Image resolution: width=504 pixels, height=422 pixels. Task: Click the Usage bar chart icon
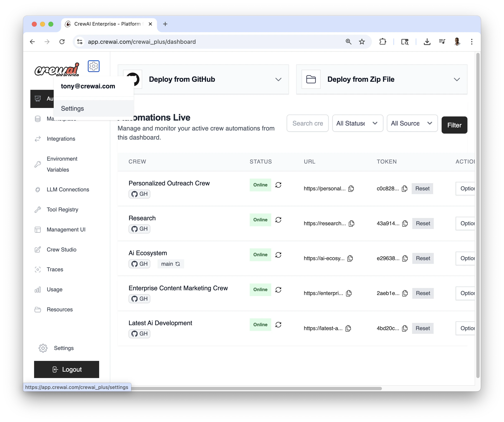tap(38, 289)
